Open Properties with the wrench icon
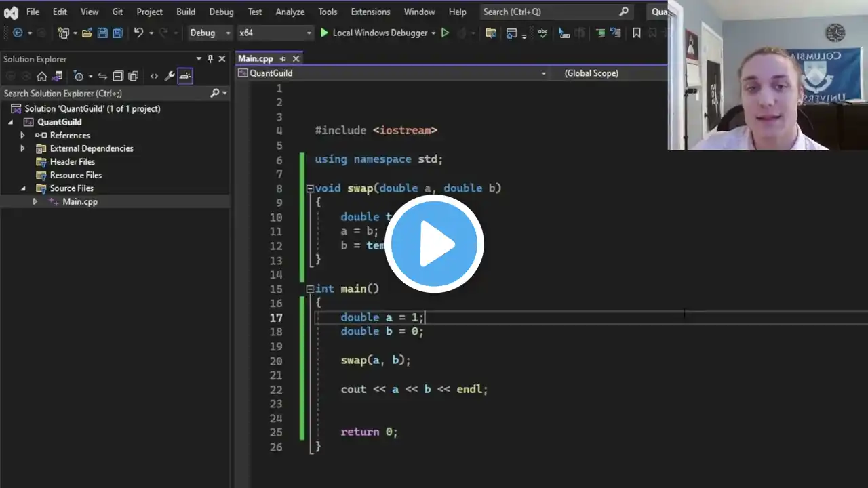 [x=170, y=77]
